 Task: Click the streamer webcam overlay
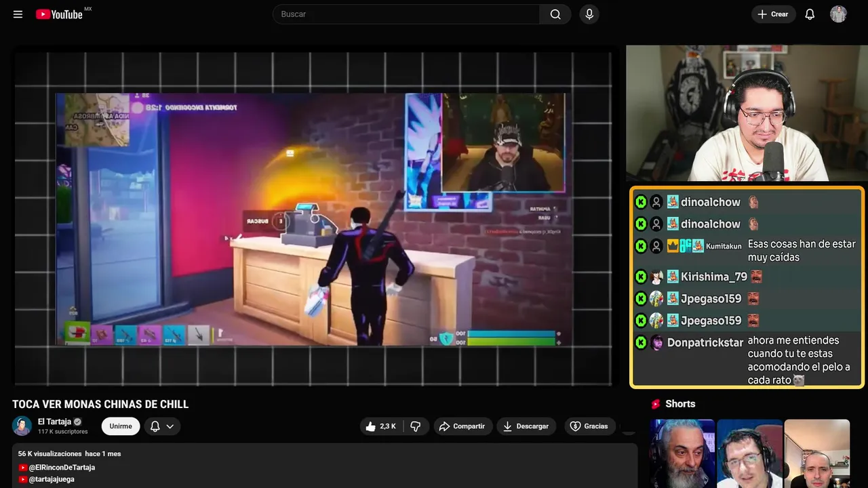[747, 113]
